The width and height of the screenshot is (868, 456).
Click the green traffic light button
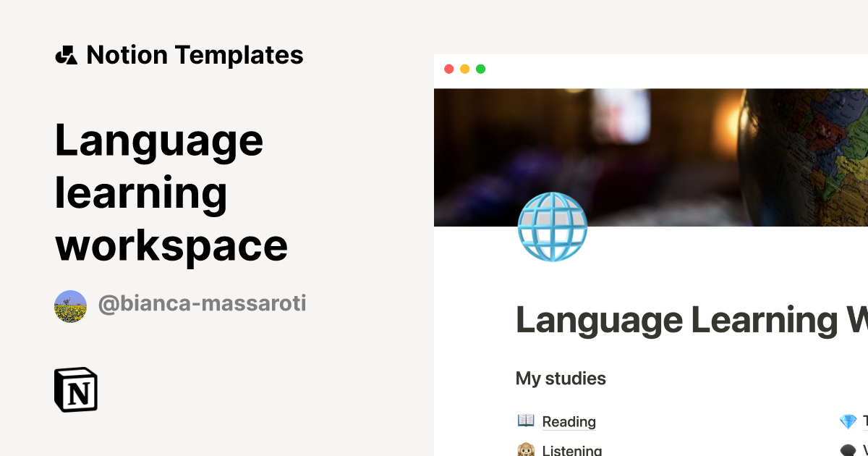pyautogui.click(x=480, y=69)
